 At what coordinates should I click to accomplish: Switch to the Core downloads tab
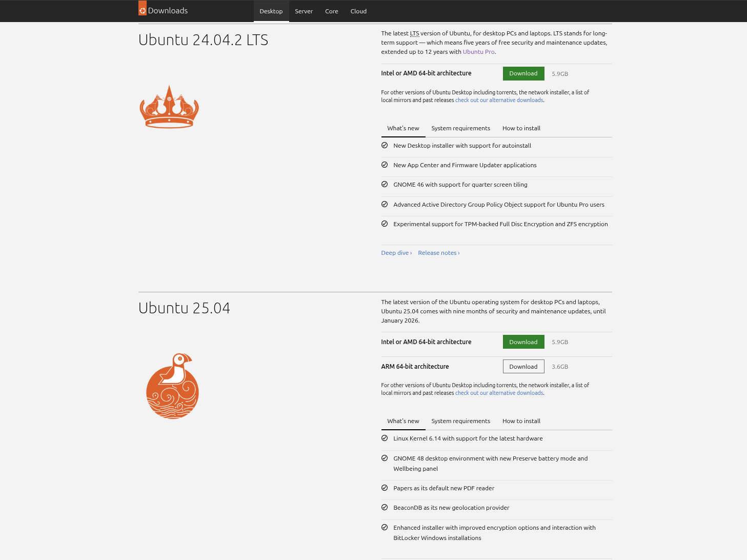coord(332,11)
